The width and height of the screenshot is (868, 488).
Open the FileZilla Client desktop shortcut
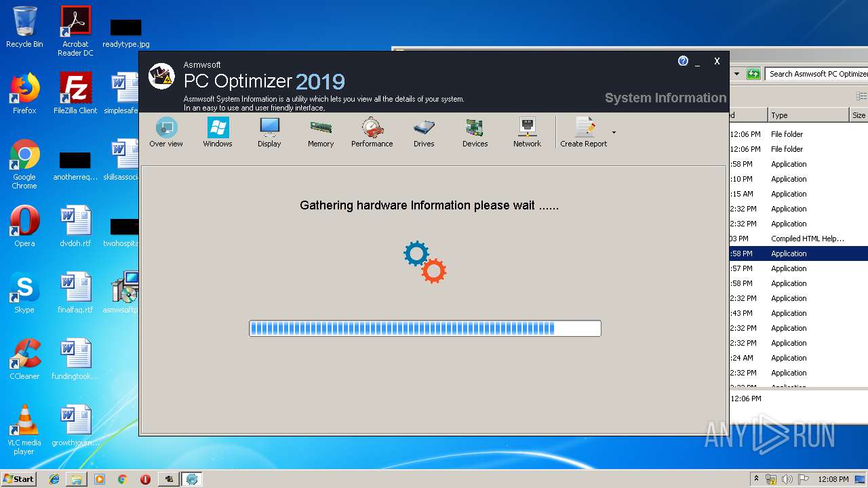[x=75, y=94]
